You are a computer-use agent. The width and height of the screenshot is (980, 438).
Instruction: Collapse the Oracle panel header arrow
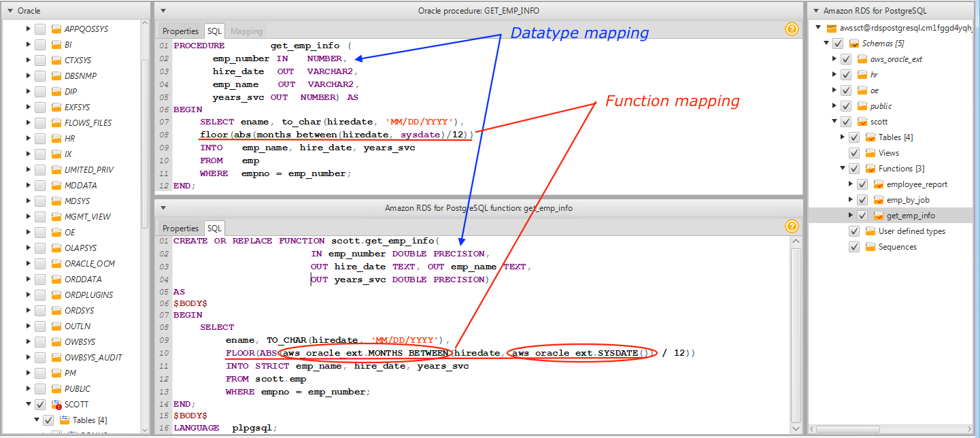click(x=10, y=11)
